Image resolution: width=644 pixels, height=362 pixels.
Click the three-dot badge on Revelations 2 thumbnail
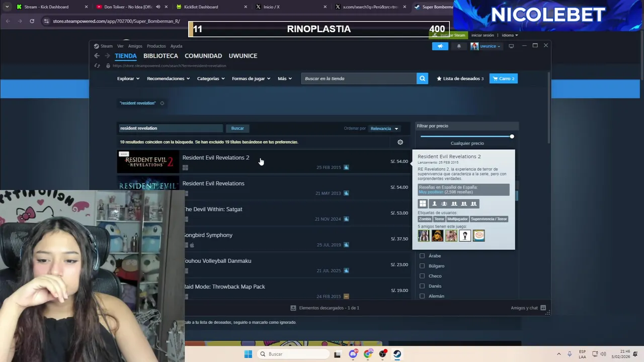coord(124,154)
